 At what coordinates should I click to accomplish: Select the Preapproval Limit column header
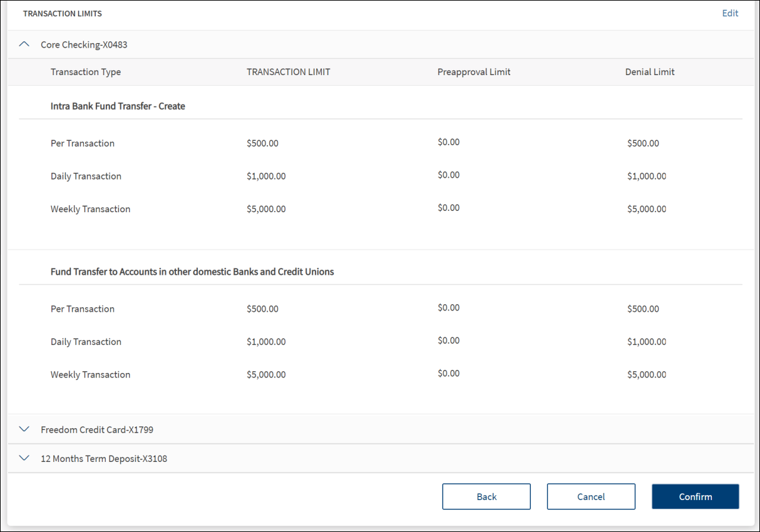(474, 72)
